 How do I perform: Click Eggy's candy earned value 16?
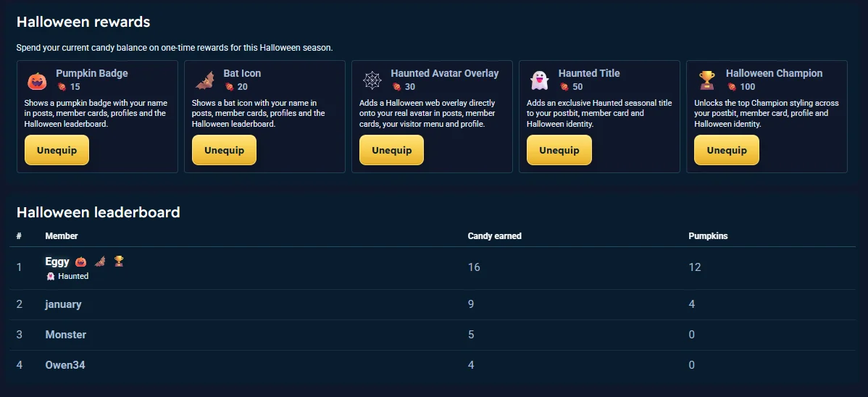[x=474, y=267]
